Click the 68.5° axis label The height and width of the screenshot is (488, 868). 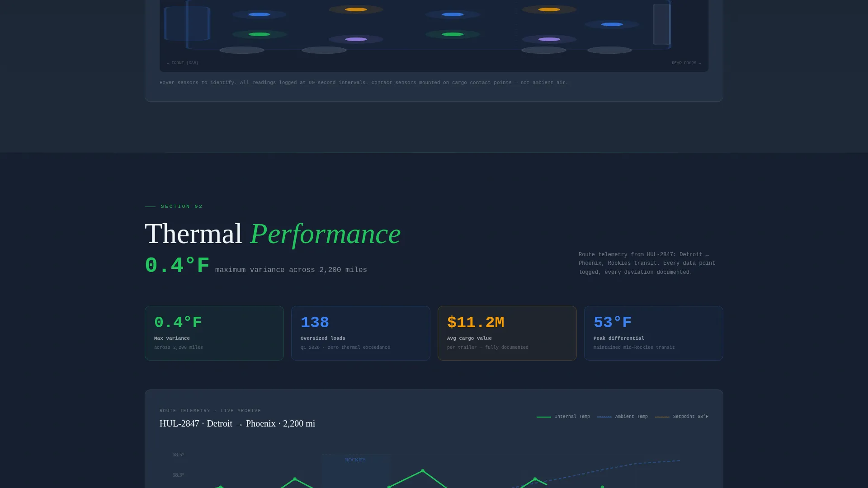click(178, 455)
